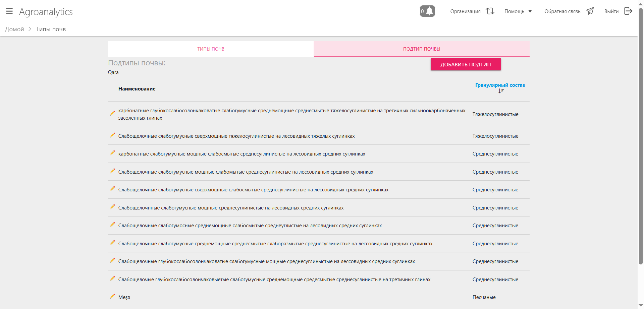Click the Agroanalytics logo title
644x309 pixels.
coord(46,12)
